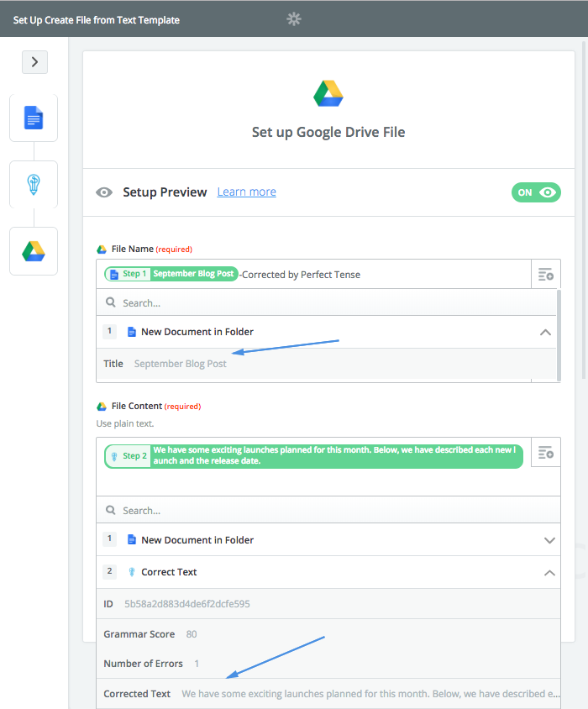Select New Document in Folder row under File Name
This screenshot has height=709, width=588.
click(326, 332)
